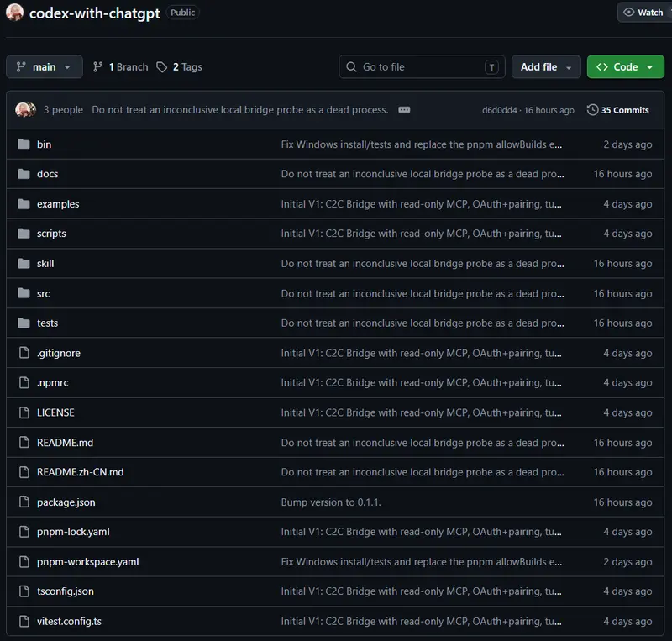Viewport: 672px width, 641px height.
Task: Click the bin folder icon
Action: 24,144
